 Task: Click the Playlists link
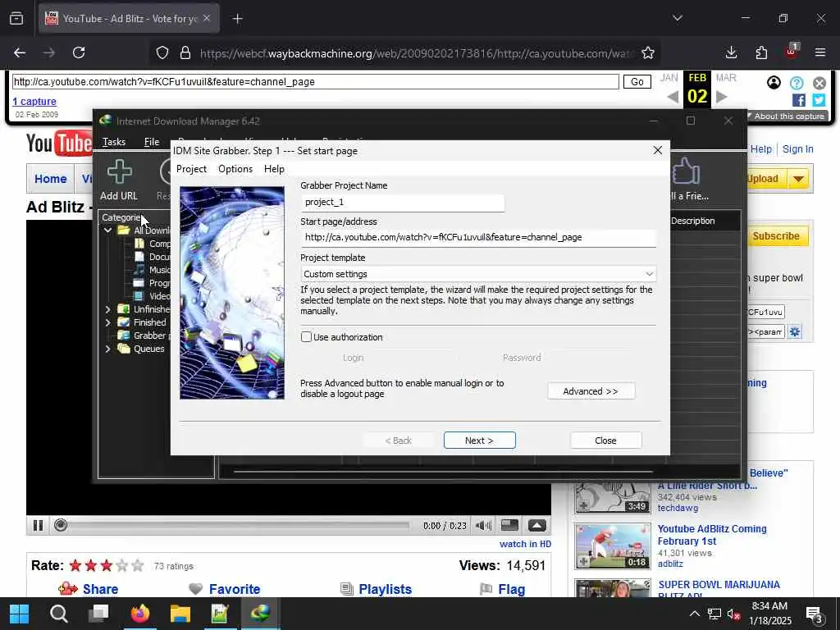pyautogui.click(x=386, y=589)
